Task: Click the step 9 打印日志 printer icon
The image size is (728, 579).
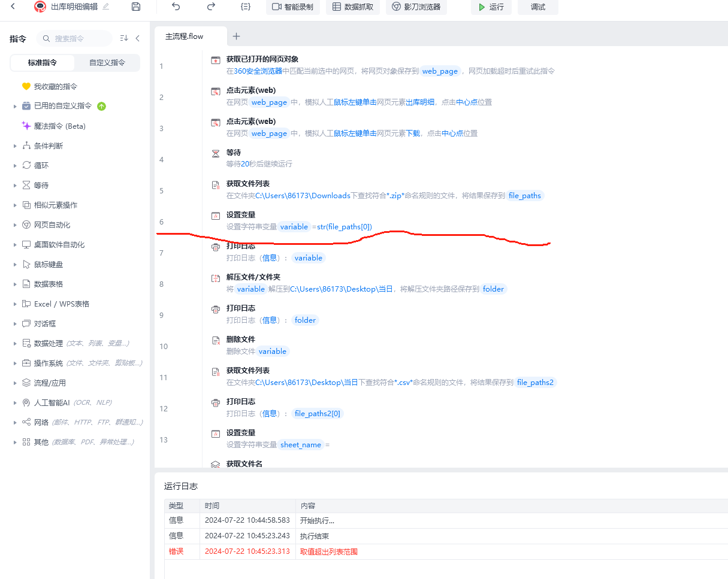Action: pyautogui.click(x=216, y=309)
